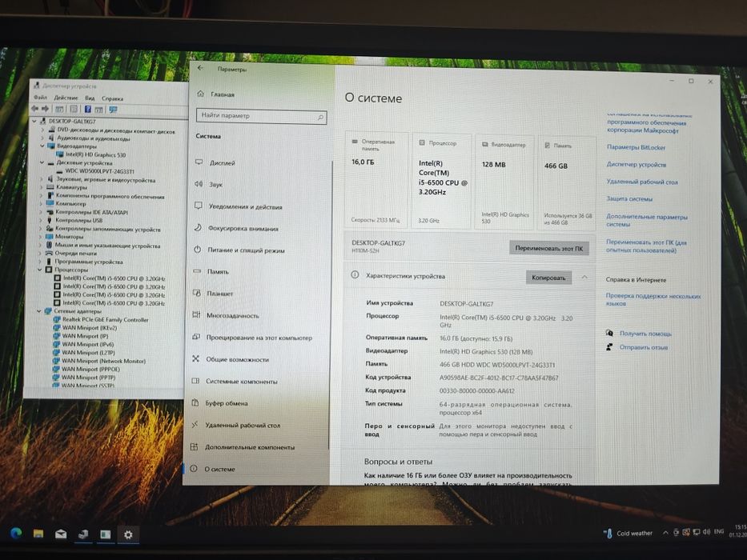Open Удаленный рабочий стол related link
This screenshot has height=560, width=747.
pos(641,182)
